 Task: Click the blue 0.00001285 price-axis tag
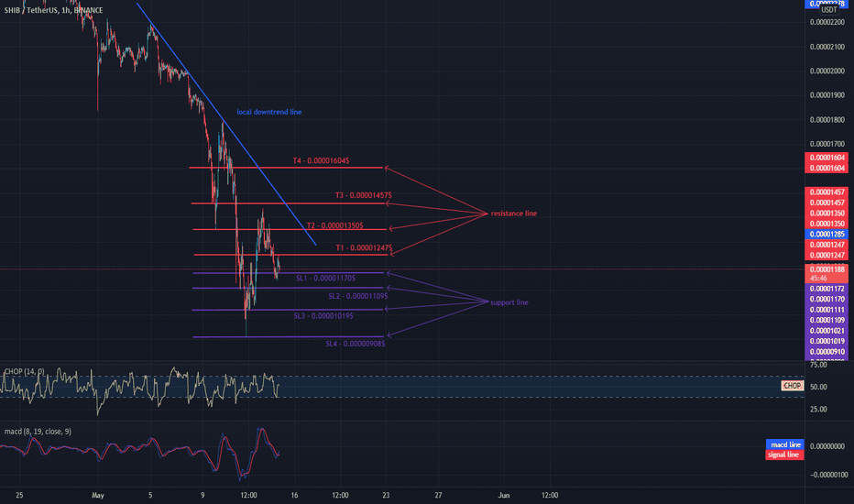click(827, 235)
